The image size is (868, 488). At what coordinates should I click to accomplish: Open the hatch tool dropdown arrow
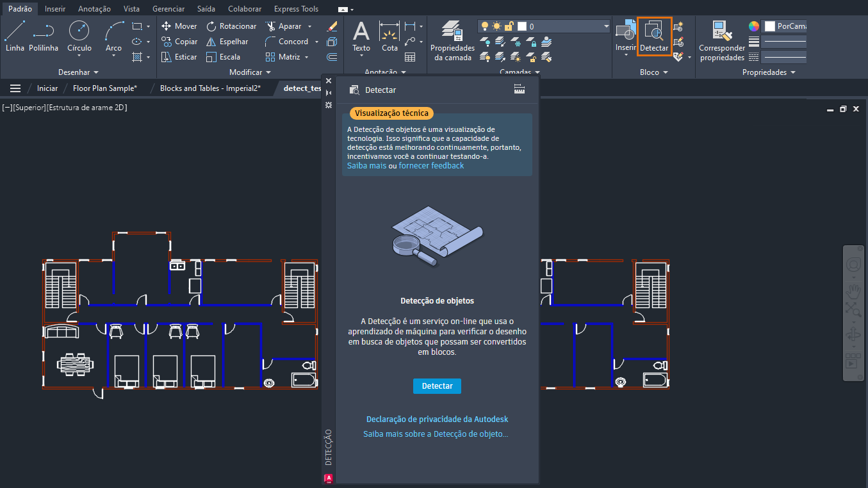148,57
